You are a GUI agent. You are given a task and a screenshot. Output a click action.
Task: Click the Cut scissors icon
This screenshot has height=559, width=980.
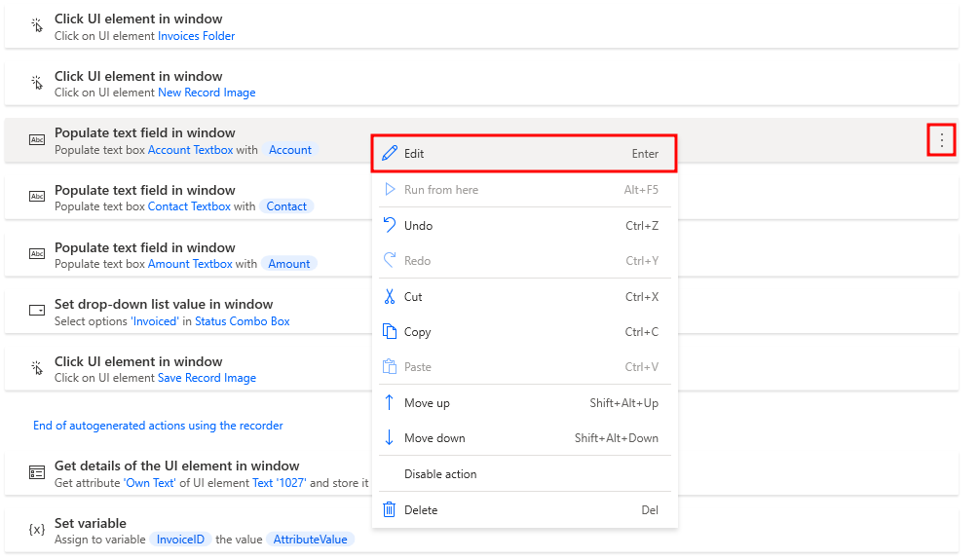click(x=390, y=297)
